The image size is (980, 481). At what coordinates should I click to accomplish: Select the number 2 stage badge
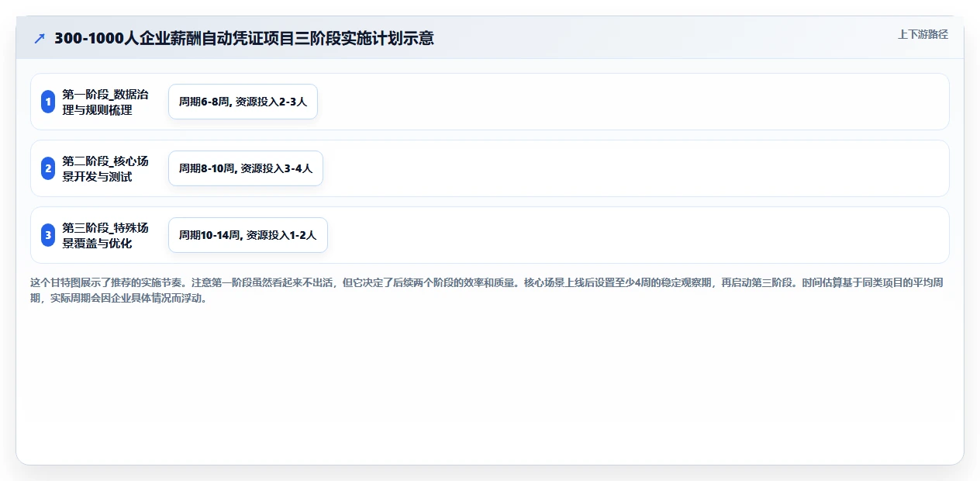coord(48,168)
